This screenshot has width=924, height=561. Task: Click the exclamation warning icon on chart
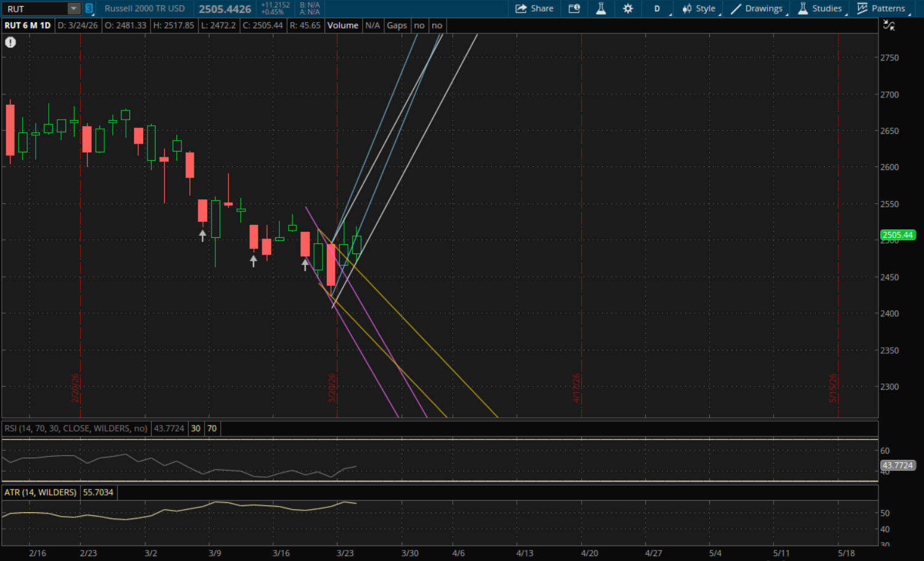(x=10, y=43)
